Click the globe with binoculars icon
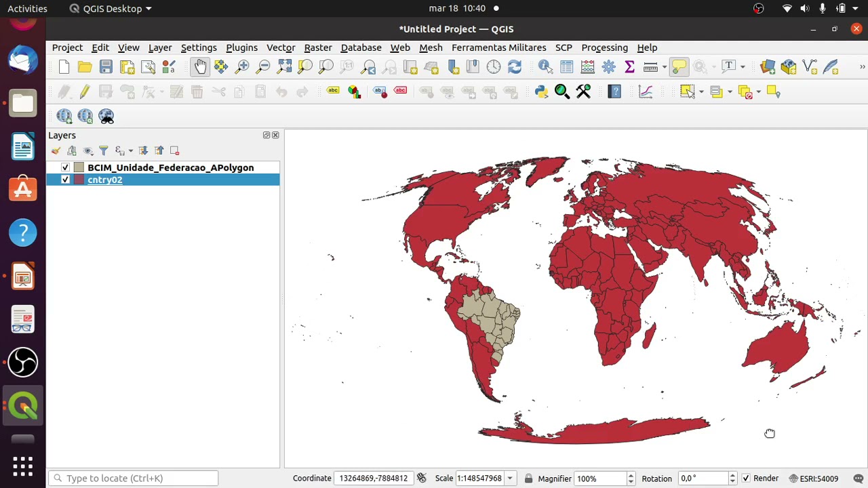The width and height of the screenshot is (868, 488). 106,117
